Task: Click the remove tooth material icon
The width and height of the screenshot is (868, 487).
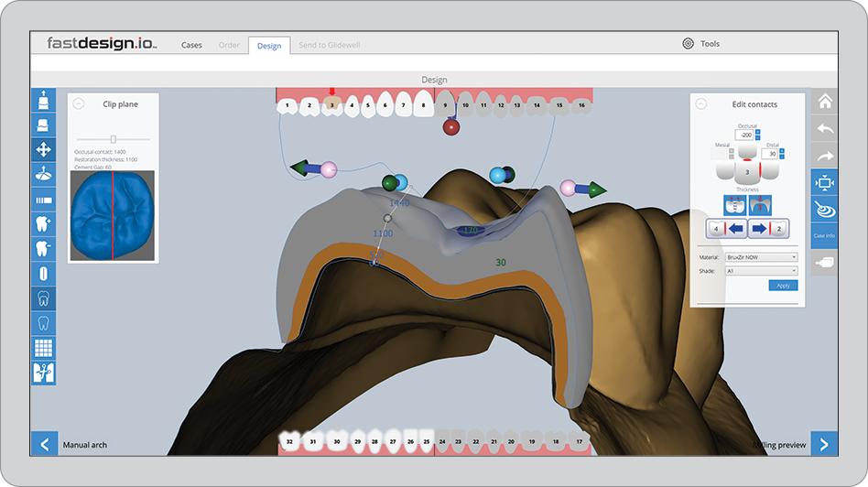Action: coord(43,248)
